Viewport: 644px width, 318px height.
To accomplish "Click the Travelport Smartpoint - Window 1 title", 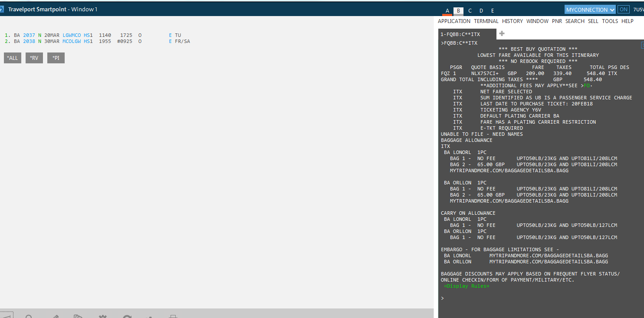I will (x=53, y=9).
